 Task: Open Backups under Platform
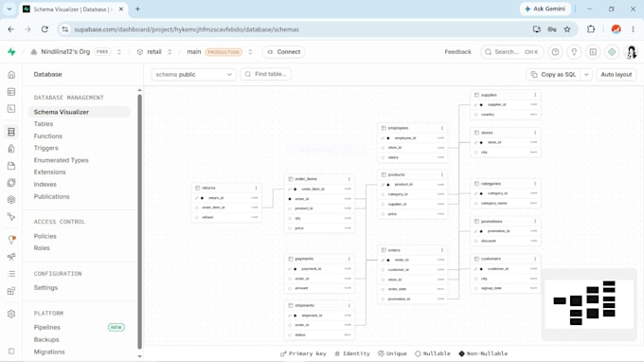[46, 339]
